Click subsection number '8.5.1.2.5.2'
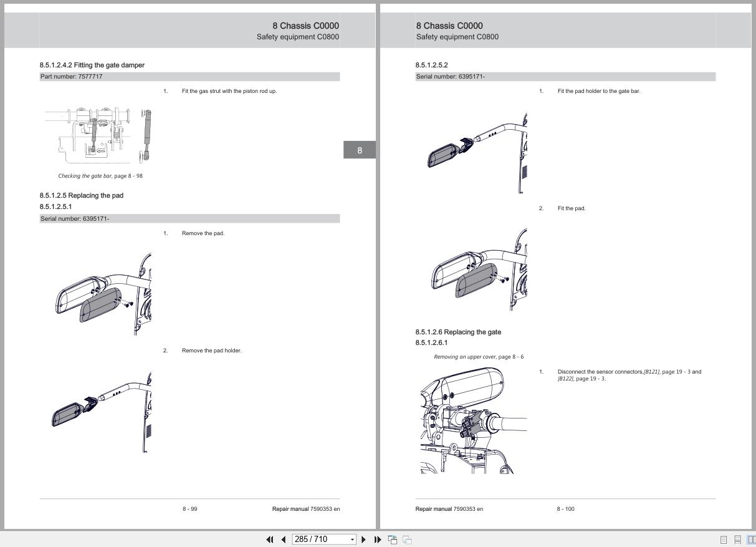Image resolution: width=756 pixels, height=547 pixels. click(x=432, y=65)
